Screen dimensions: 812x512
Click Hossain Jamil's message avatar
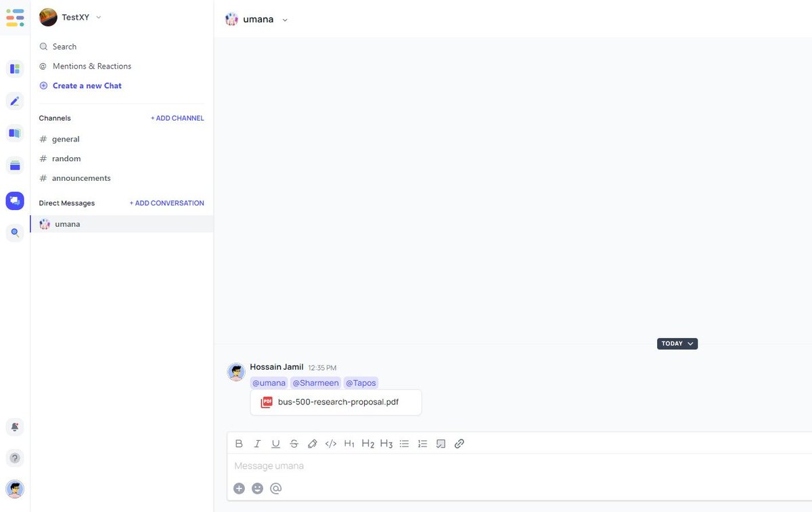click(236, 372)
